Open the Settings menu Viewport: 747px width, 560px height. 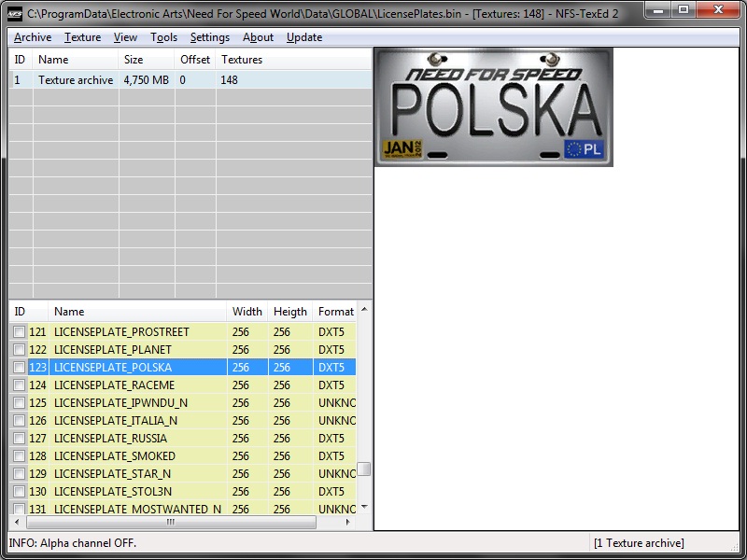(x=209, y=37)
